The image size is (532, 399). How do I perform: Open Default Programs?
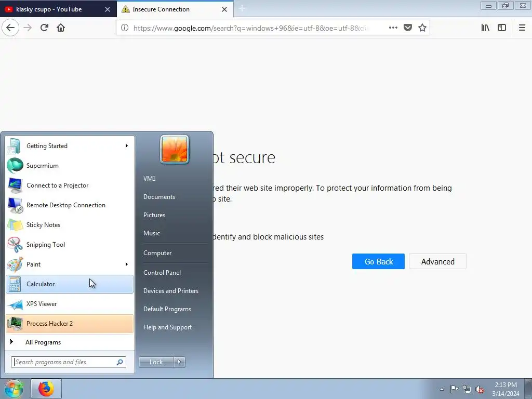click(x=167, y=309)
